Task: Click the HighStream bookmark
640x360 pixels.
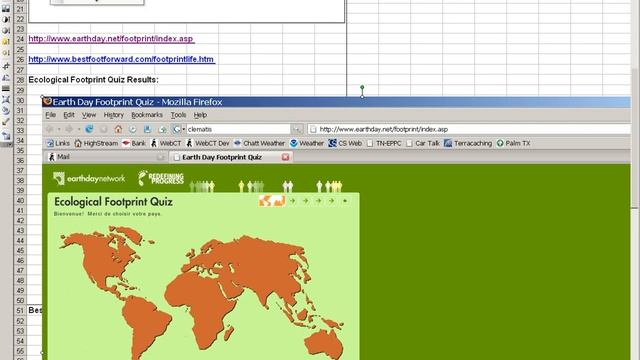Action: click(96, 143)
